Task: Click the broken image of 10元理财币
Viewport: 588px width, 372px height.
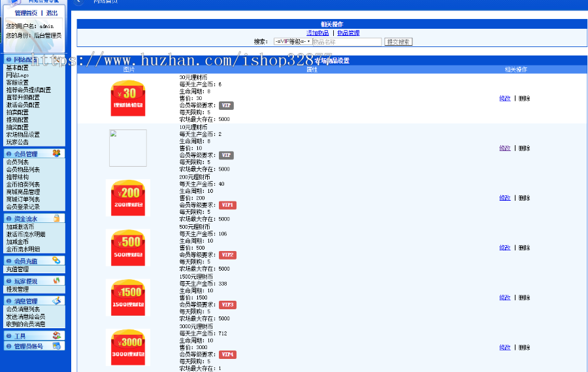Action: pos(128,148)
